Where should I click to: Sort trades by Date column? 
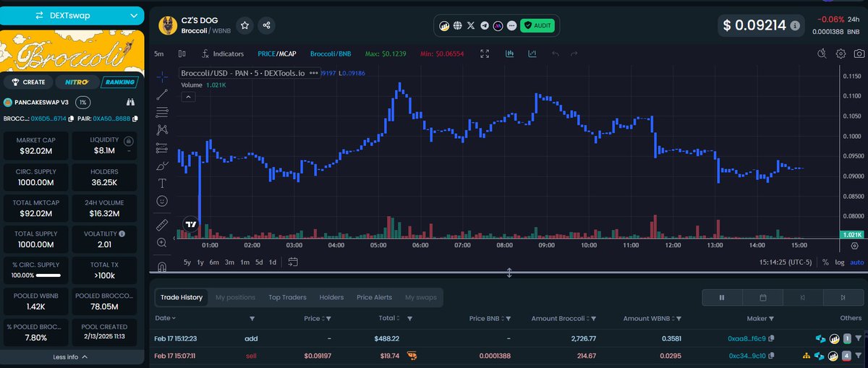coord(166,318)
